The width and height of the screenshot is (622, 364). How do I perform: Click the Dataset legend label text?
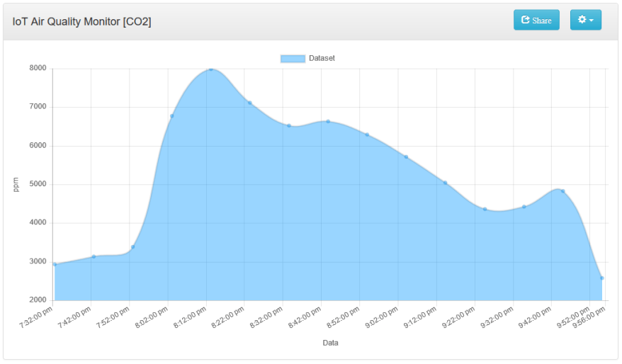tap(322, 59)
